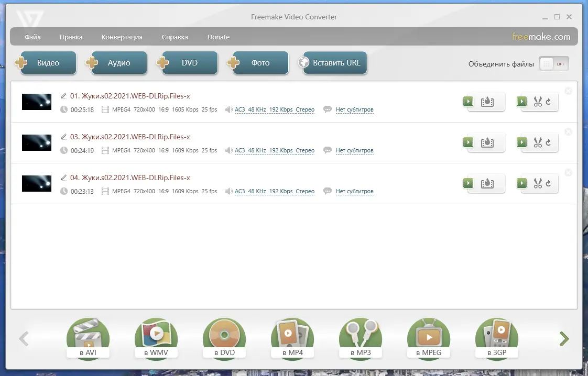Image resolution: width=588 pixels, height=376 pixels.
Task: Add images with the Фото button
Action: [260, 63]
